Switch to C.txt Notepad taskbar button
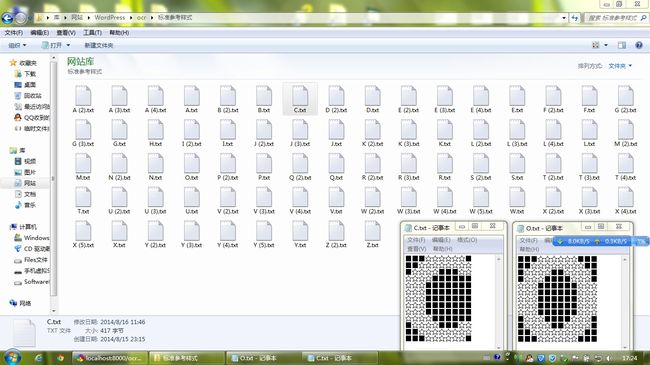The width and height of the screenshot is (650, 365). (x=340, y=358)
